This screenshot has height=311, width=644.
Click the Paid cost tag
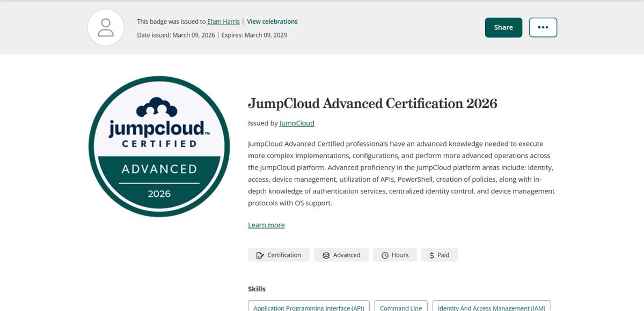pos(440,255)
